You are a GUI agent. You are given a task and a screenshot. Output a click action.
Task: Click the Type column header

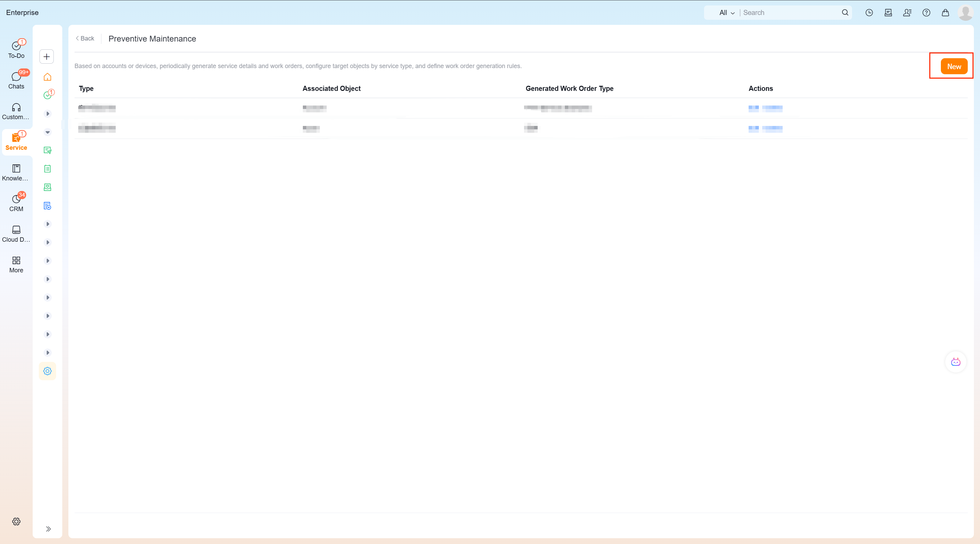coord(86,88)
